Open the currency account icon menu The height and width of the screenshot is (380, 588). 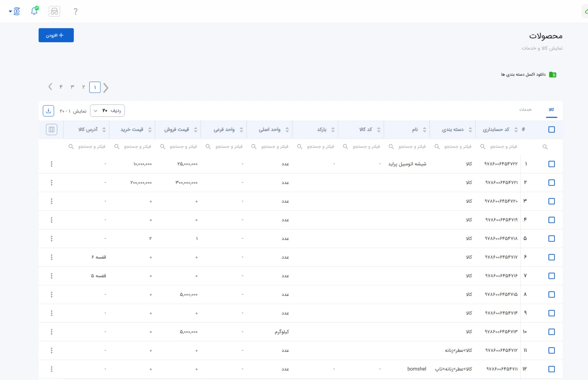coord(15,11)
